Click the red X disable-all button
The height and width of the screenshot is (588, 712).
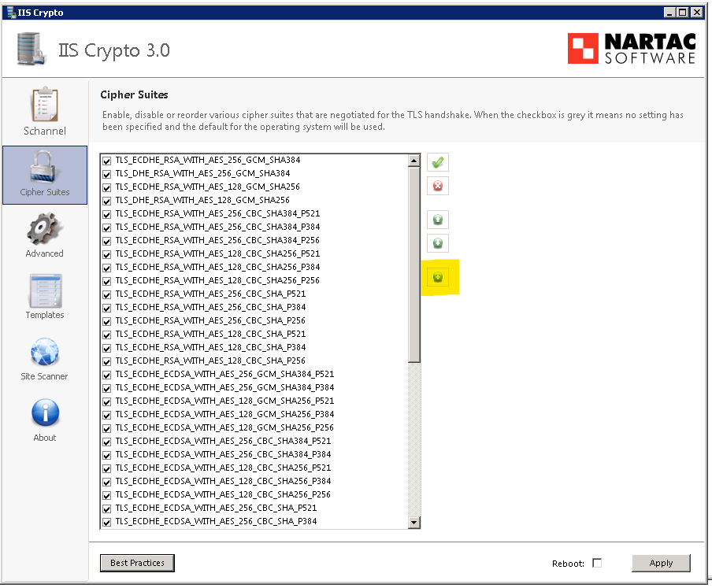coord(438,186)
